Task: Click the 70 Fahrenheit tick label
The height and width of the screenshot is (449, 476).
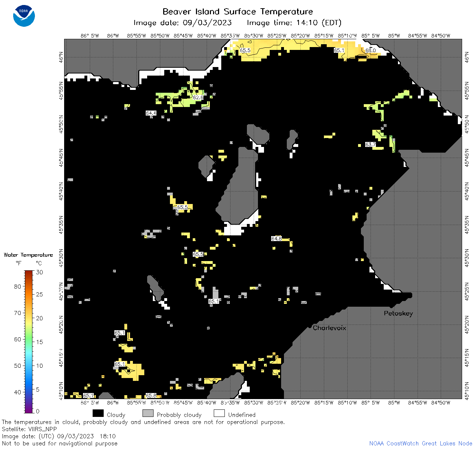Action: click(x=17, y=313)
